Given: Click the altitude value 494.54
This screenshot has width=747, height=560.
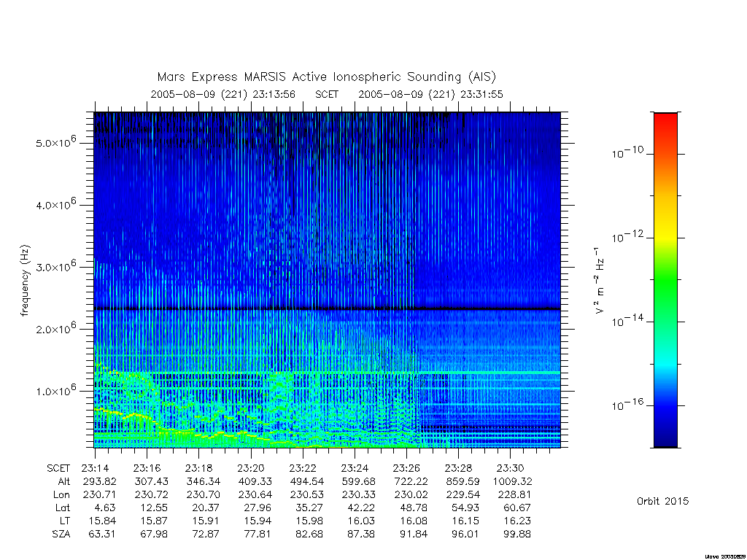Looking at the screenshot, I should pyautogui.click(x=307, y=481).
